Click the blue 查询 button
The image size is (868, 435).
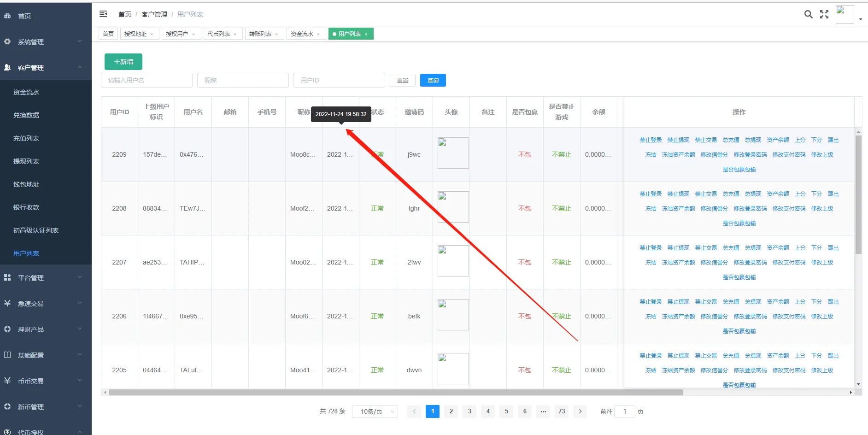(x=433, y=80)
